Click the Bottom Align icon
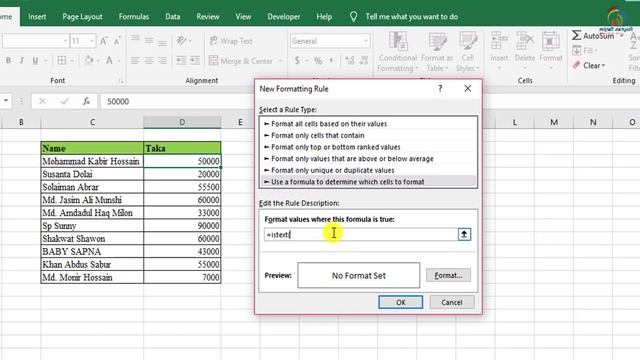 pos(162,42)
